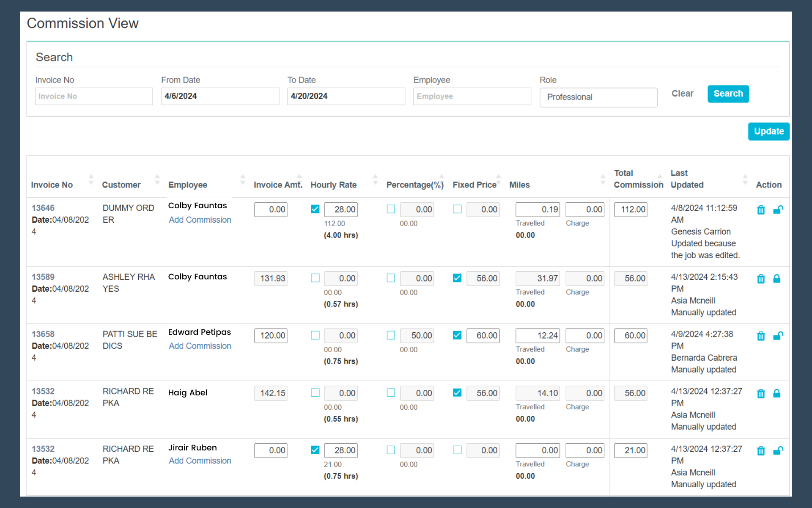Click the Clear button
The height and width of the screenshot is (508, 812).
(683, 94)
